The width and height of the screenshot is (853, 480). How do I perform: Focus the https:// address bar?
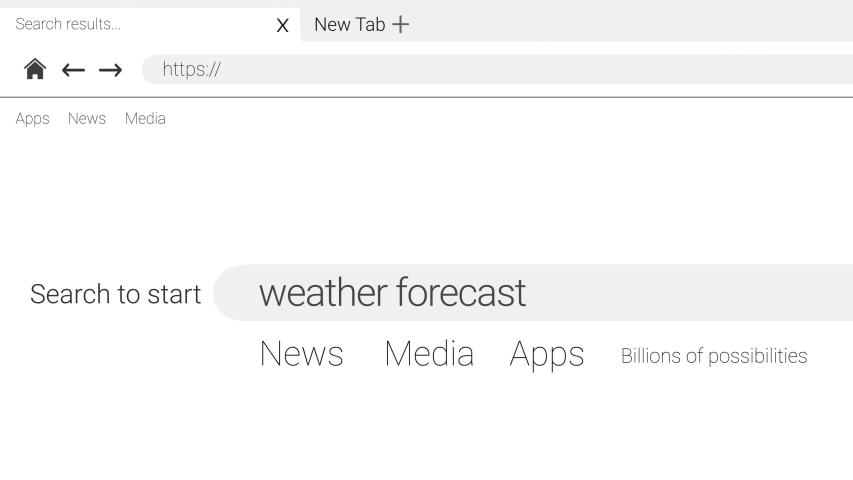click(x=497, y=69)
